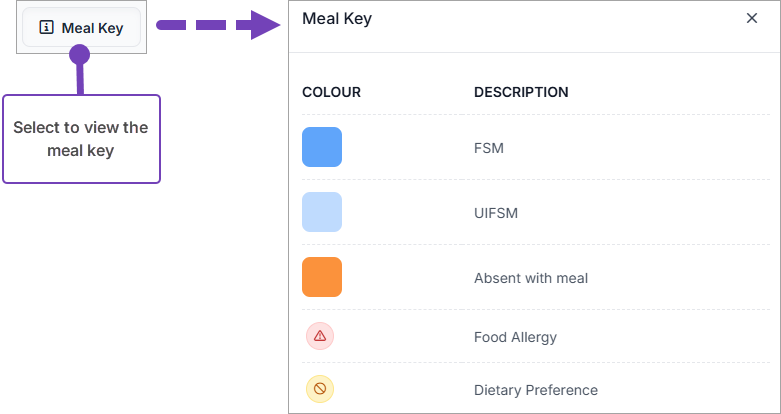Viewport: 781px width, 414px height.
Task: Click the info icon inside Meal Key button
Action: point(46,28)
